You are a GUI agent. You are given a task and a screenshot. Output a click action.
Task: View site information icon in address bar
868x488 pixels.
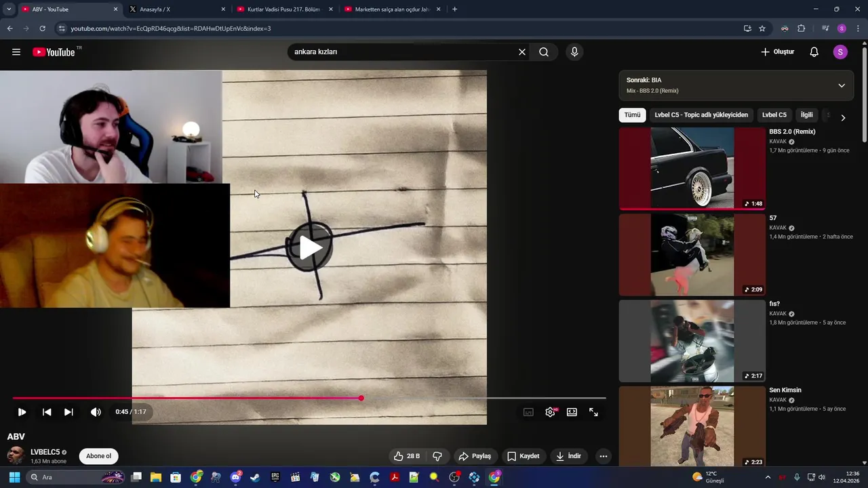[62, 28]
